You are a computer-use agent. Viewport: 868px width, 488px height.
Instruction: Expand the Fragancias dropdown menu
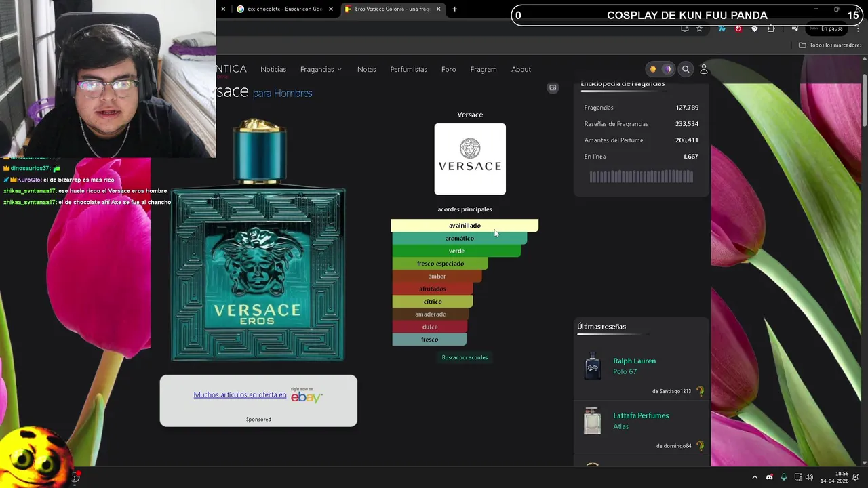pyautogui.click(x=321, y=69)
